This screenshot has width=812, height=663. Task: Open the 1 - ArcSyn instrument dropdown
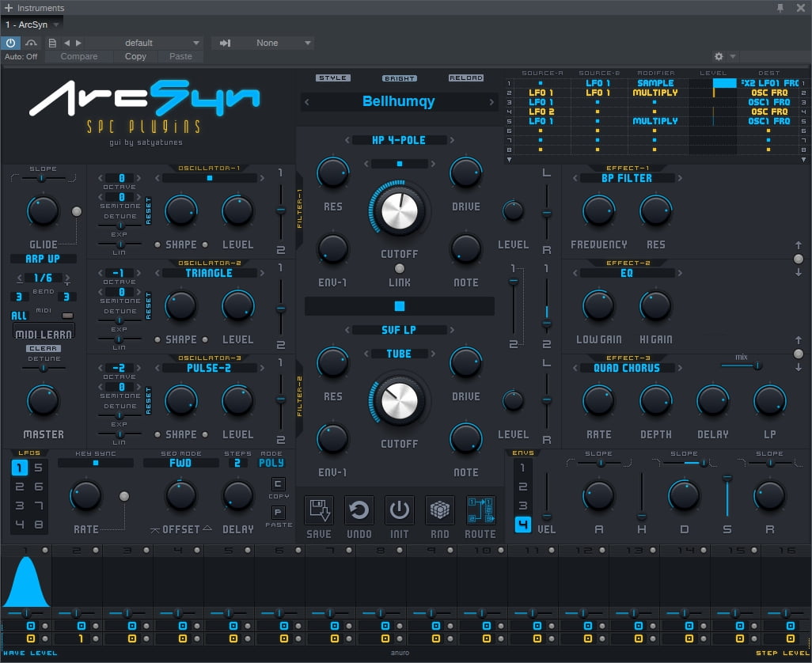coord(32,25)
